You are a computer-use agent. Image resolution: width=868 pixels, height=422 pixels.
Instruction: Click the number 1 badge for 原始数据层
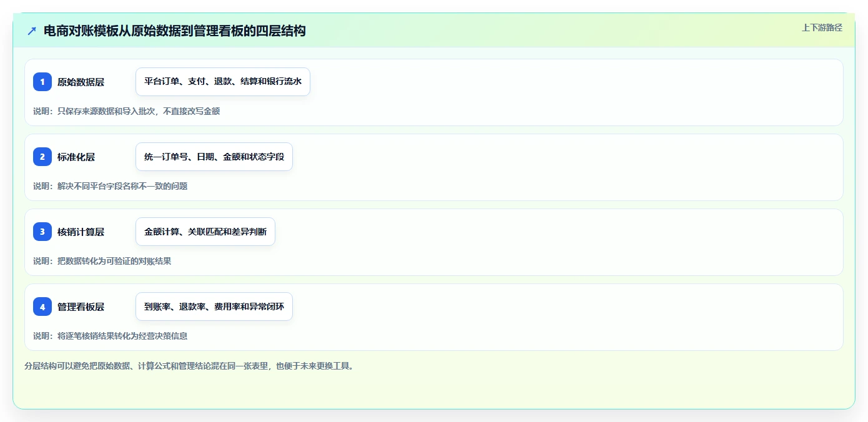click(42, 82)
